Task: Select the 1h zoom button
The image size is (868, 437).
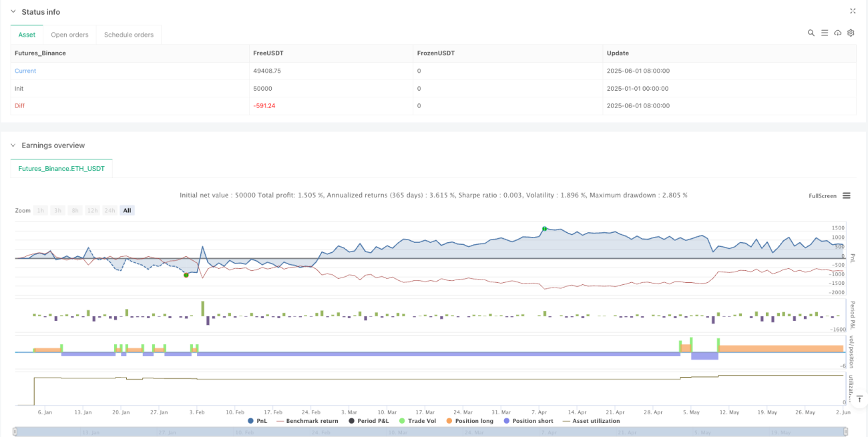Action: (x=41, y=210)
